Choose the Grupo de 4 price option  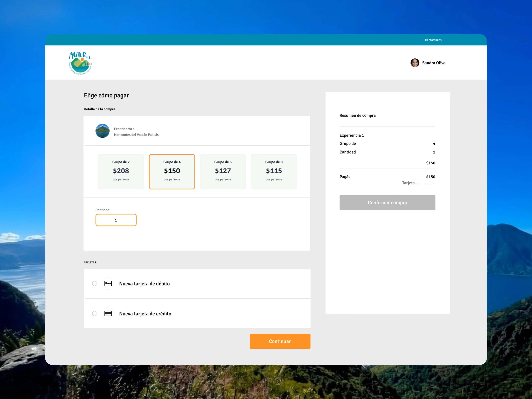click(172, 171)
